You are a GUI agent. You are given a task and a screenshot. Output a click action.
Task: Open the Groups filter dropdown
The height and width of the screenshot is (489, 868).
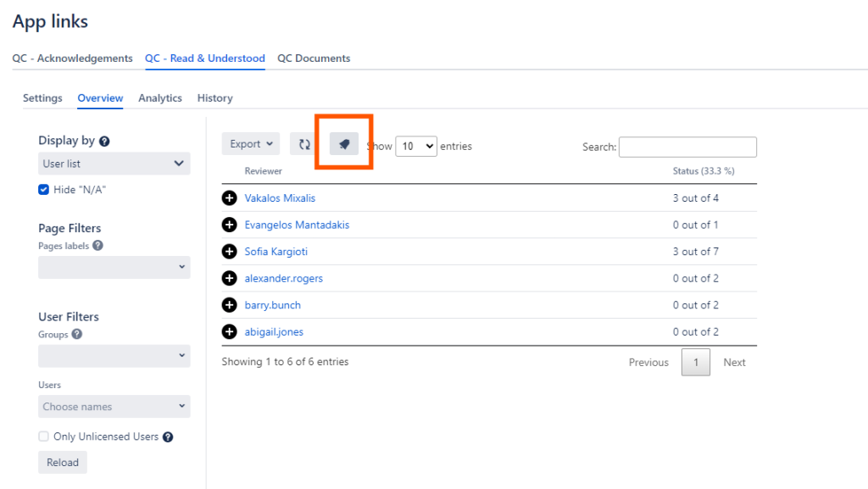114,356
